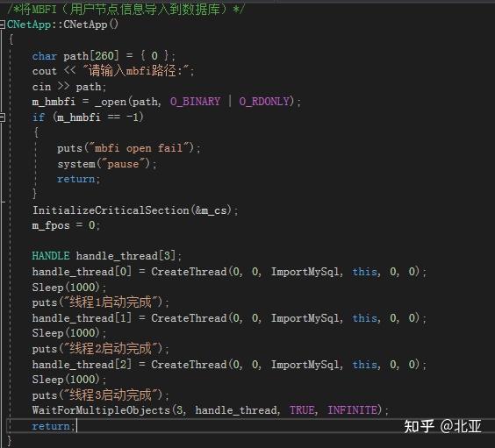The width and height of the screenshot is (495, 448).
Task: Click the line system("pause");
Action: 107,164
